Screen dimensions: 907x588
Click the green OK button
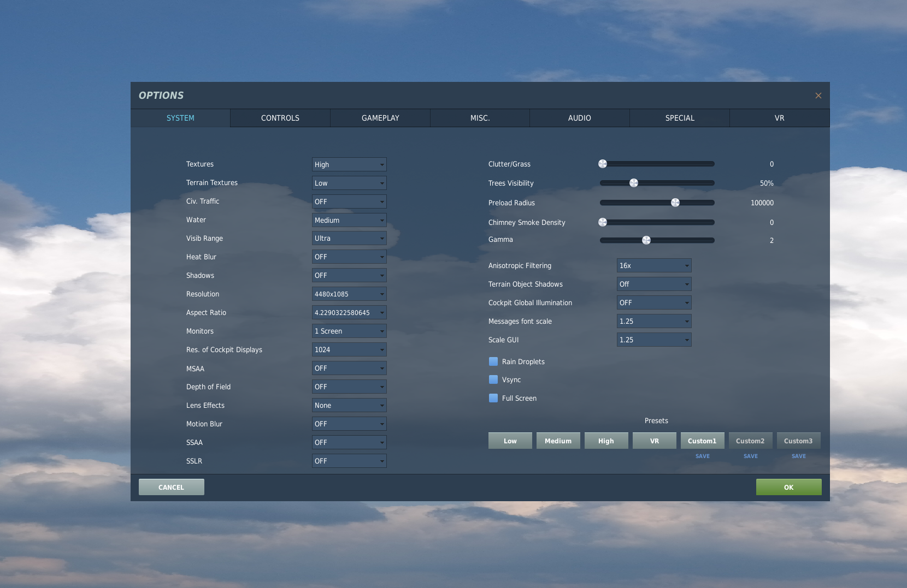tap(788, 487)
